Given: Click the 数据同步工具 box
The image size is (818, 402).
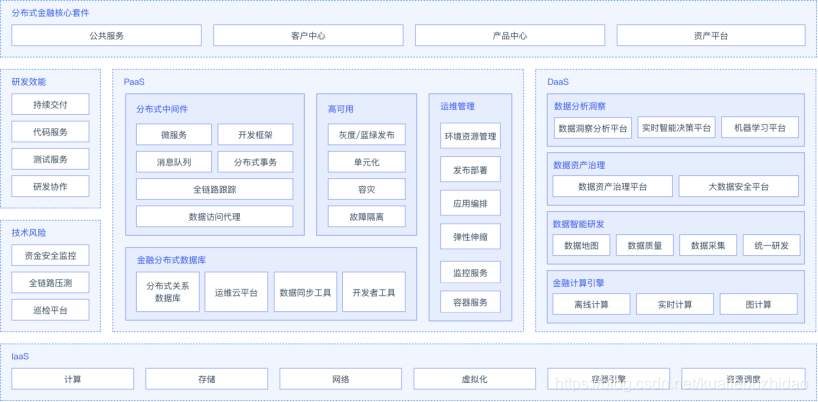Looking at the screenshot, I should (305, 292).
